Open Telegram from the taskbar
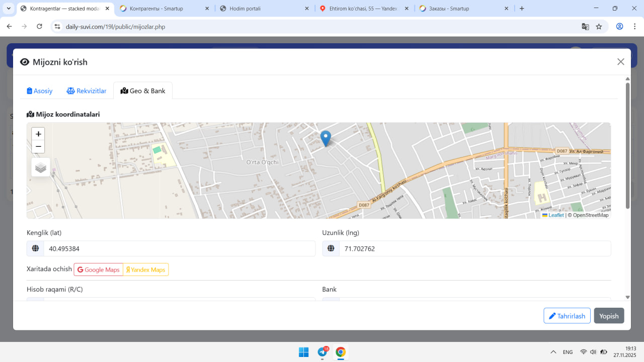644x362 pixels. click(323, 352)
